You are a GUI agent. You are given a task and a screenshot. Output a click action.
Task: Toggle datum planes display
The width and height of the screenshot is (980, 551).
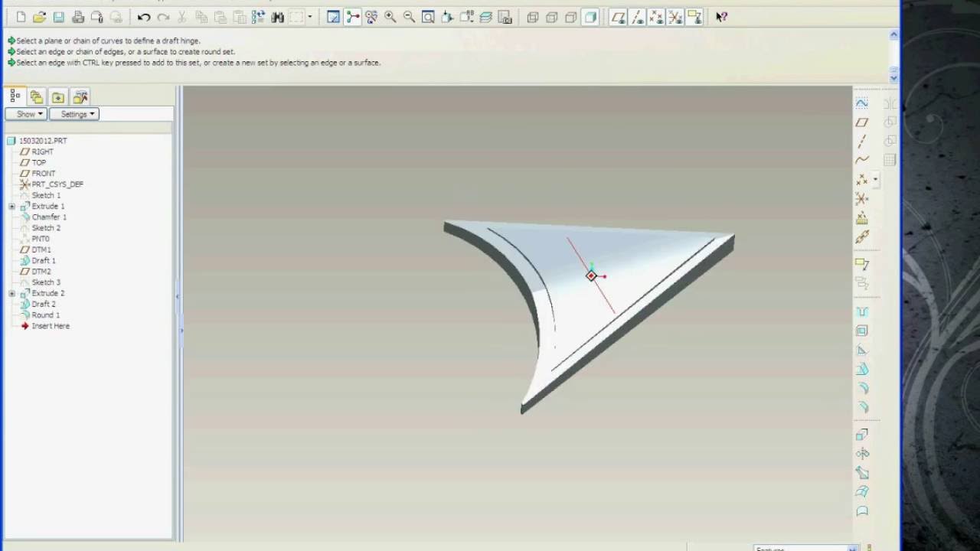click(619, 17)
